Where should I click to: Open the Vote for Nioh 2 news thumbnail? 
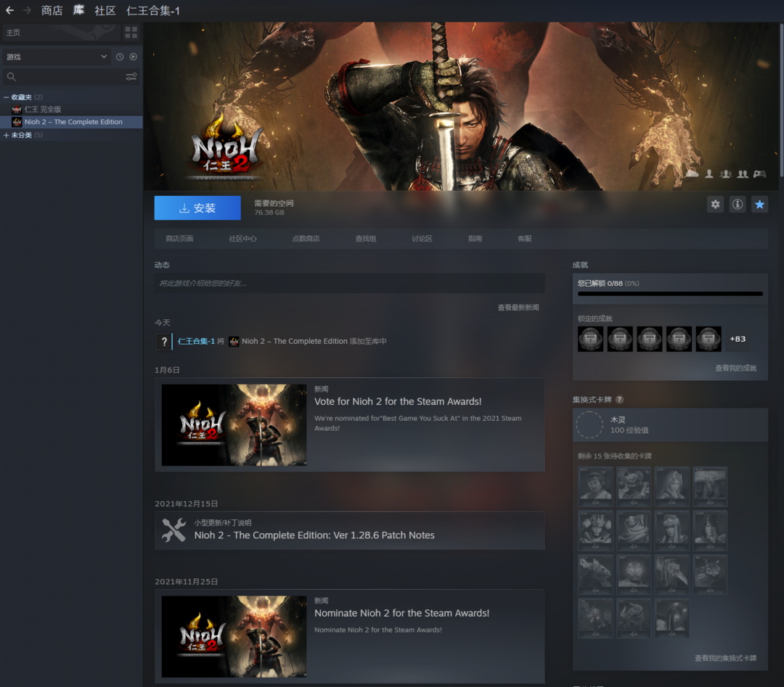coord(234,425)
